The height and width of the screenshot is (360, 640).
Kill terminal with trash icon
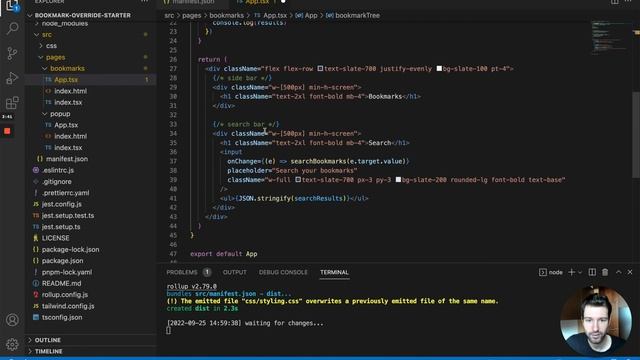[605, 272]
